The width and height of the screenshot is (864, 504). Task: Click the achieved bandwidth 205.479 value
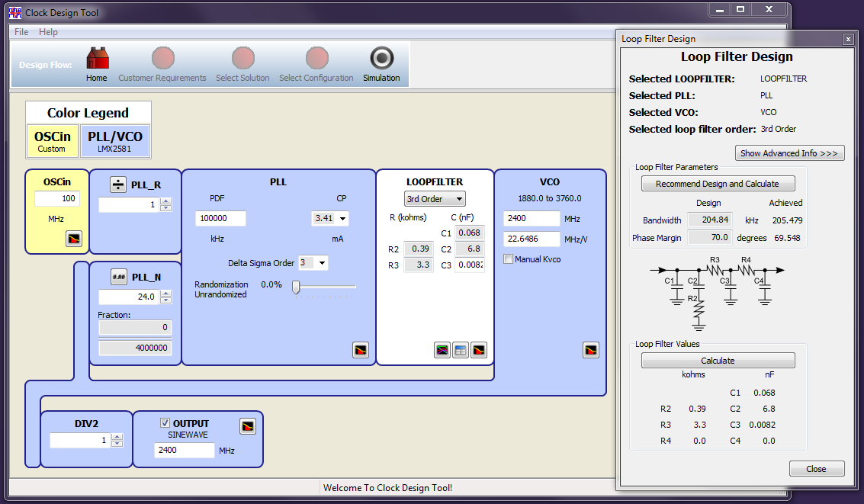point(788,220)
